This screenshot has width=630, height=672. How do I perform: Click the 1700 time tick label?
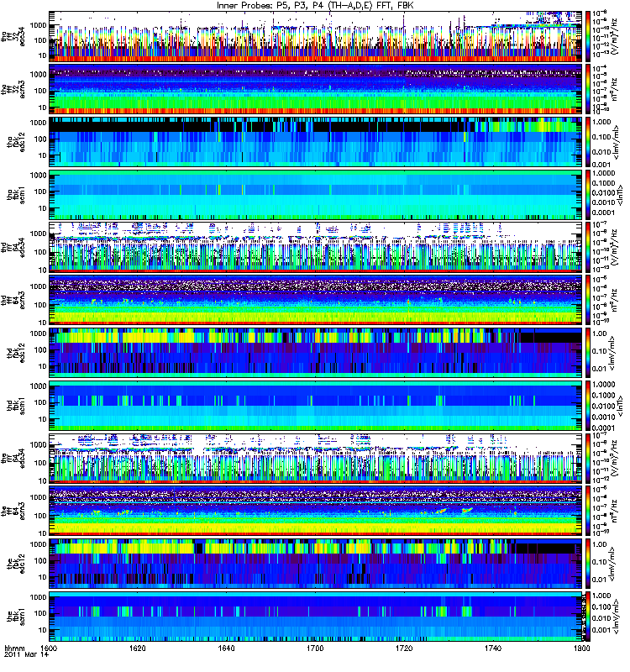click(x=315, y=648)
